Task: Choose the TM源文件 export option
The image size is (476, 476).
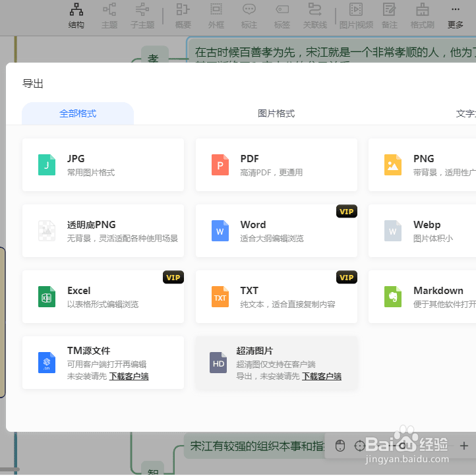Action: coord(104,363)
